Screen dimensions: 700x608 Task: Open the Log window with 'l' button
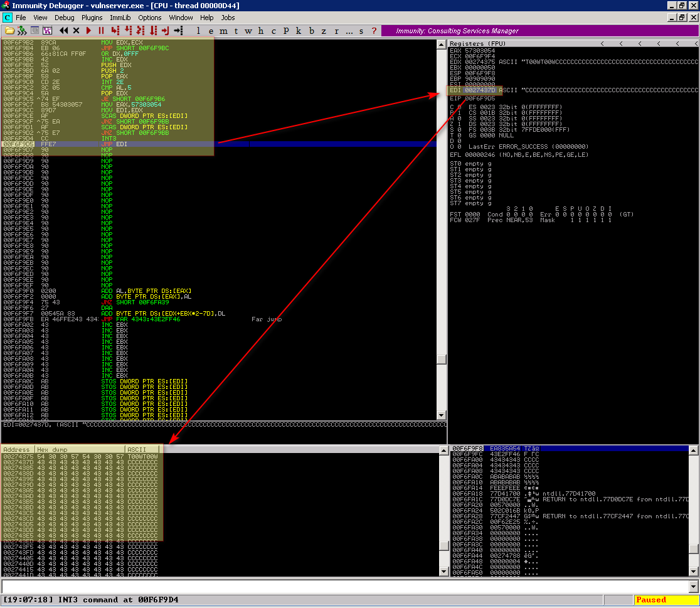click(x=198, y=31)
